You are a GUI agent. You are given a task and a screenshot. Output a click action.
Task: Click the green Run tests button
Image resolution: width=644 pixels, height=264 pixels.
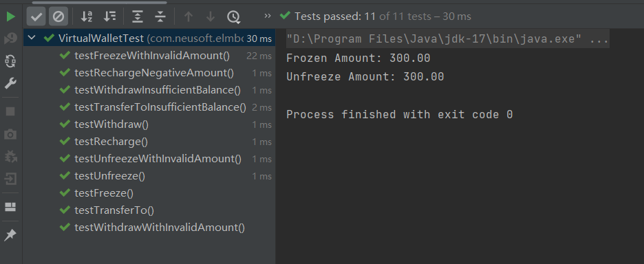click(11, 16)
